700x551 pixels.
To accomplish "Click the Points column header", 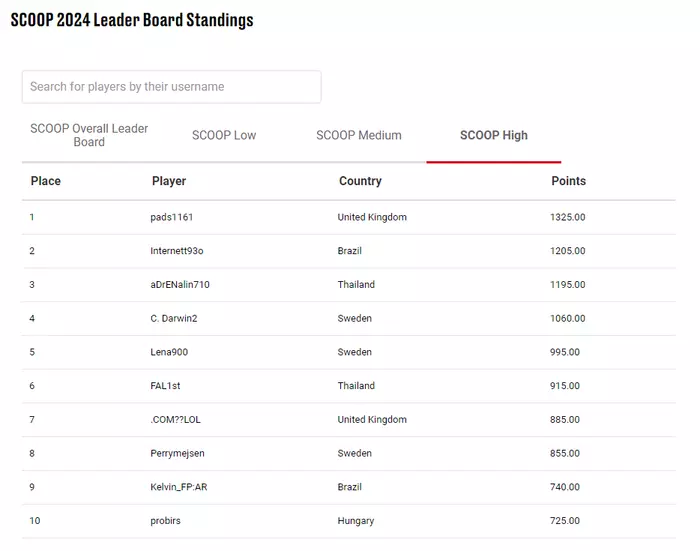I will pos(568,181).
